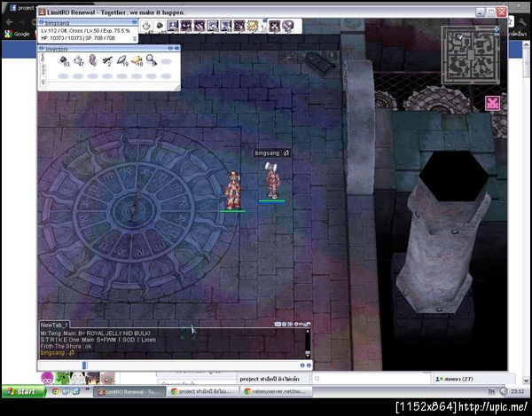Activate the sixth hotkey skill icon
Image resolution: width=532 pixels, height=416 pixels.
click(x=213, y=26)
